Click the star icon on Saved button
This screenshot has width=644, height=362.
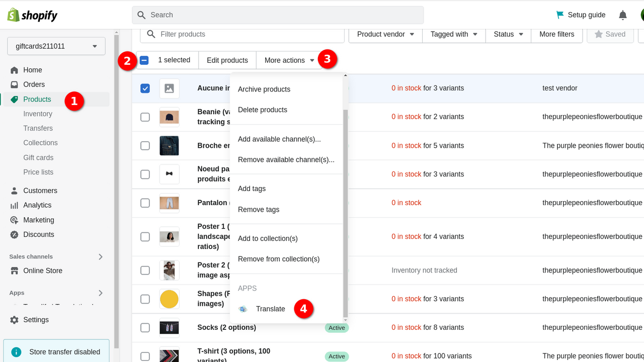[598, 34]
